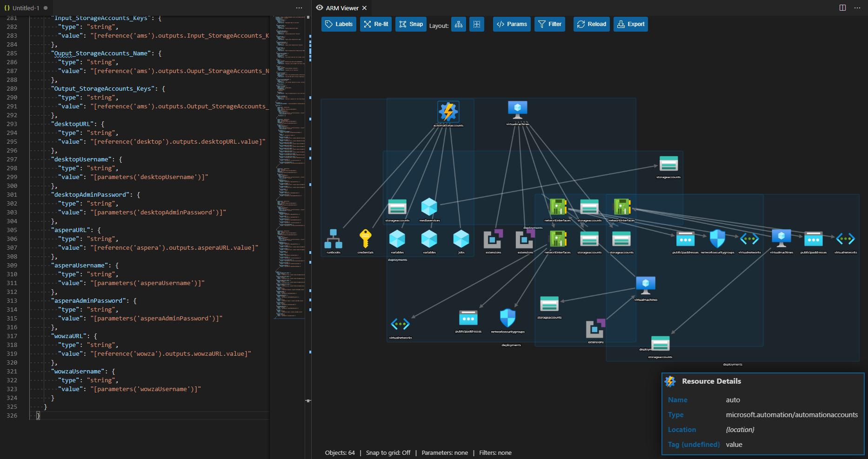Toggle resource Labels in the ARM Viewer toolbar

339,24
